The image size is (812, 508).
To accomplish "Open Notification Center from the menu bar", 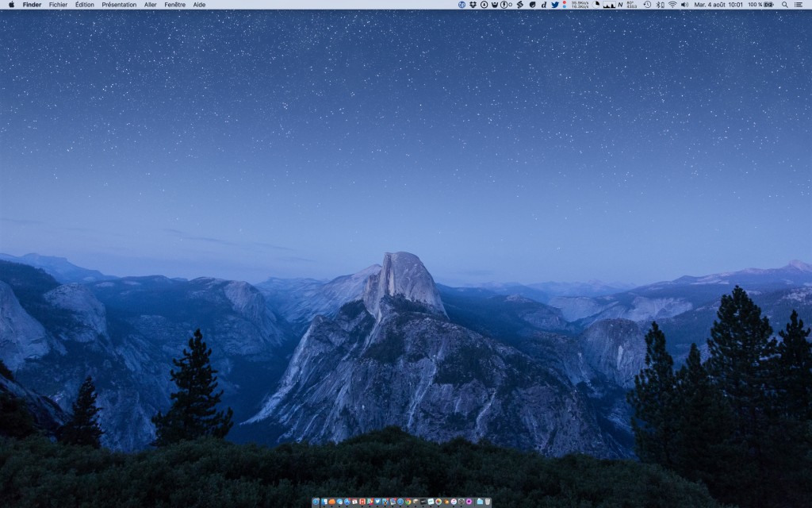I will click(799, 6).
